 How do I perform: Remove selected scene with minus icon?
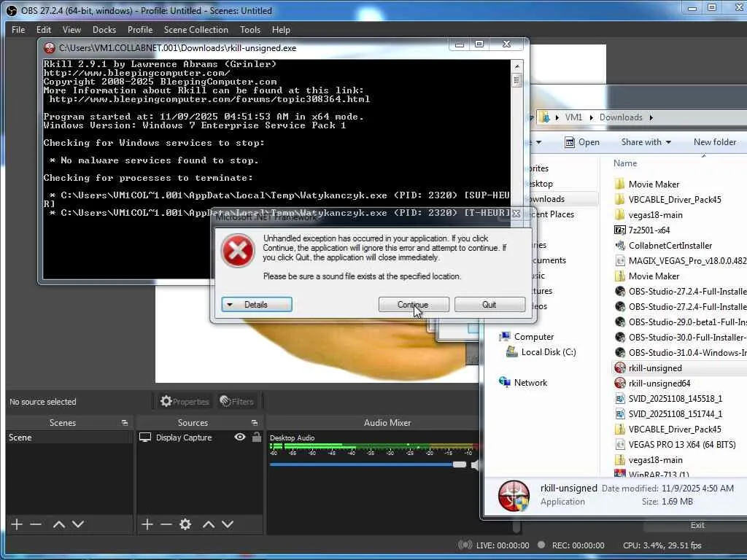36,524
